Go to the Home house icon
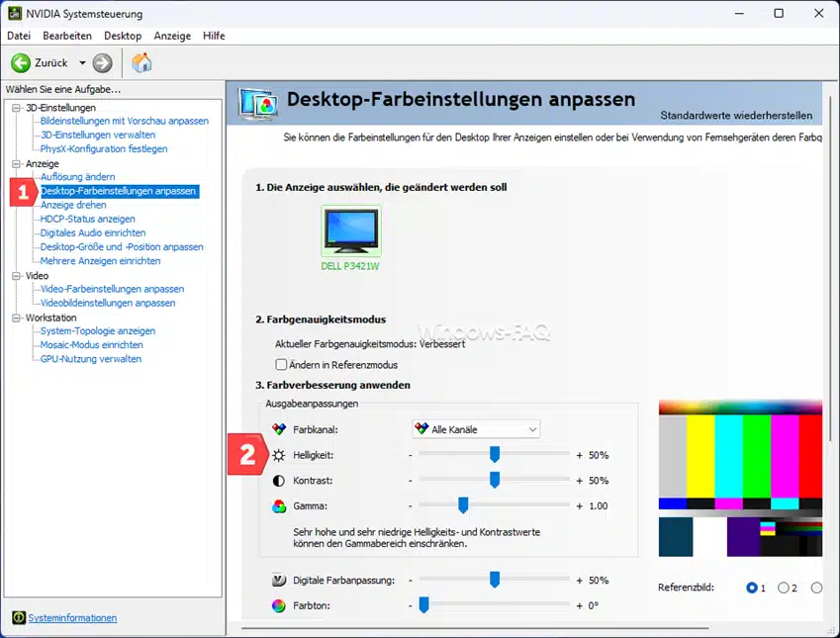 141,62
